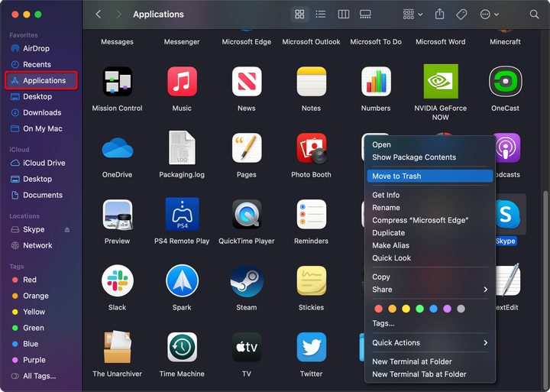
Task: Select the Steam app icon
Action: pos(247,280)
